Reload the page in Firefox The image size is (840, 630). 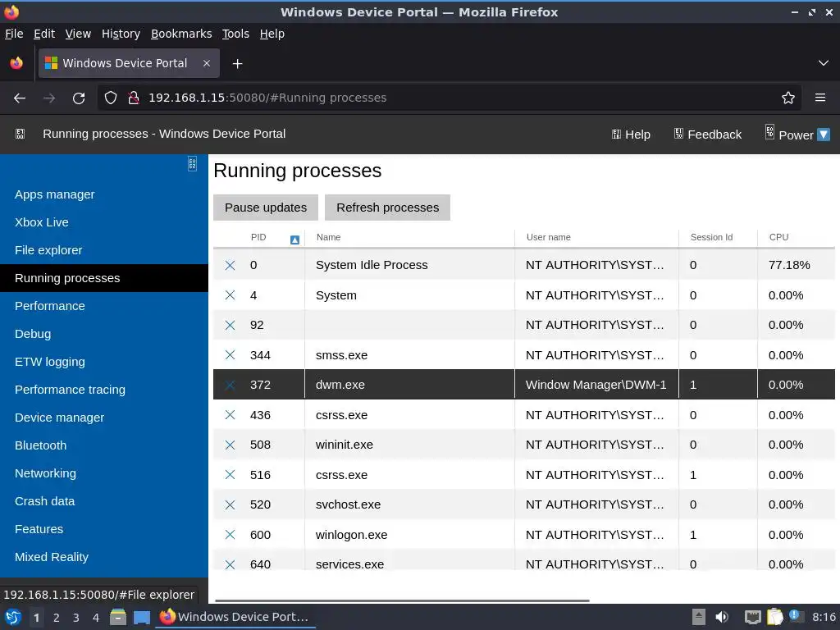pos(79,98)
